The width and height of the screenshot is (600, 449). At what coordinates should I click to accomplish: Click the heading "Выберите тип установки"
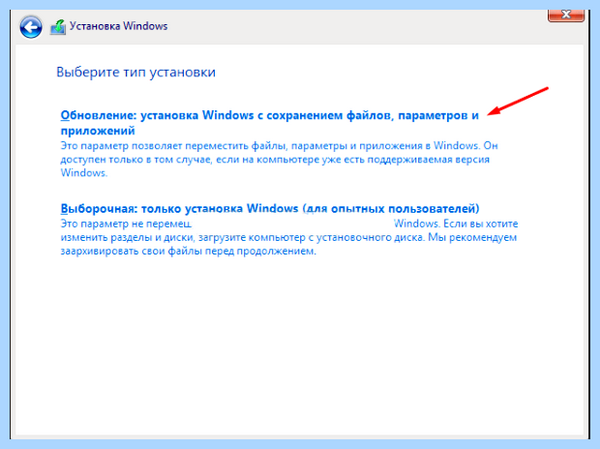(136, 72)
